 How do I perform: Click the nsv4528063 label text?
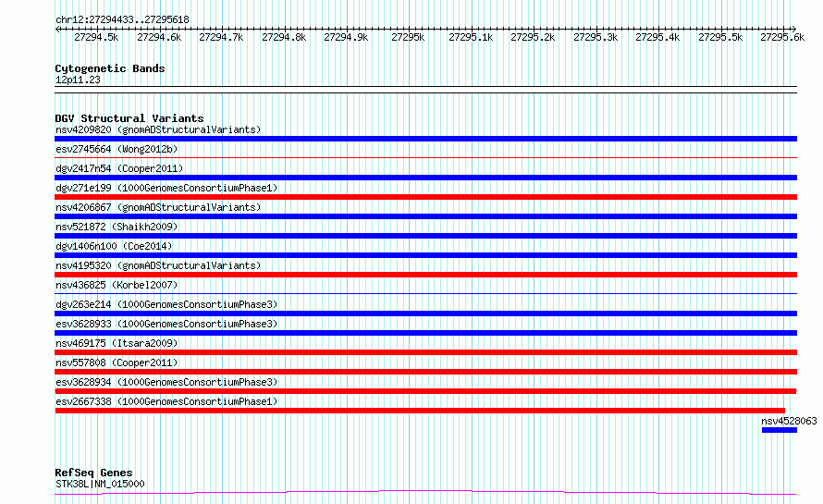click(x=789, y=421)
